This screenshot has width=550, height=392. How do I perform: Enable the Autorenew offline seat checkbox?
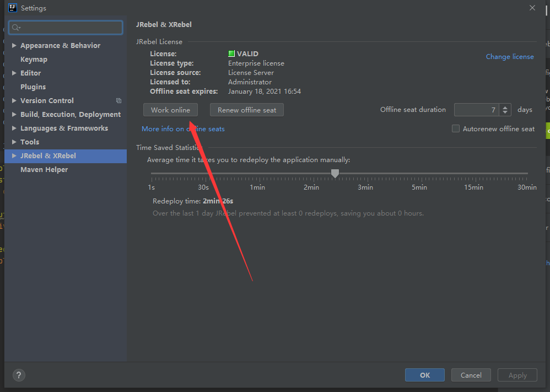click(x=456, y=129)
